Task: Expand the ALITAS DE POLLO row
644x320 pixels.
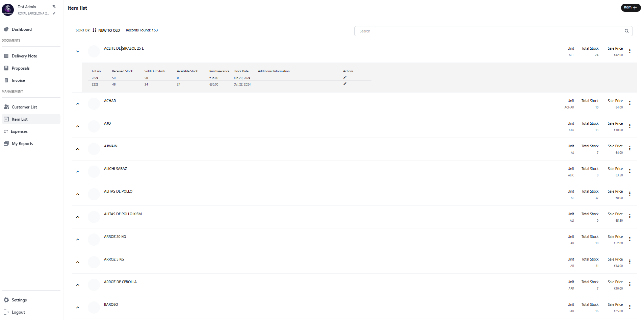Action: pyautogui.click(x=78, y=194)
